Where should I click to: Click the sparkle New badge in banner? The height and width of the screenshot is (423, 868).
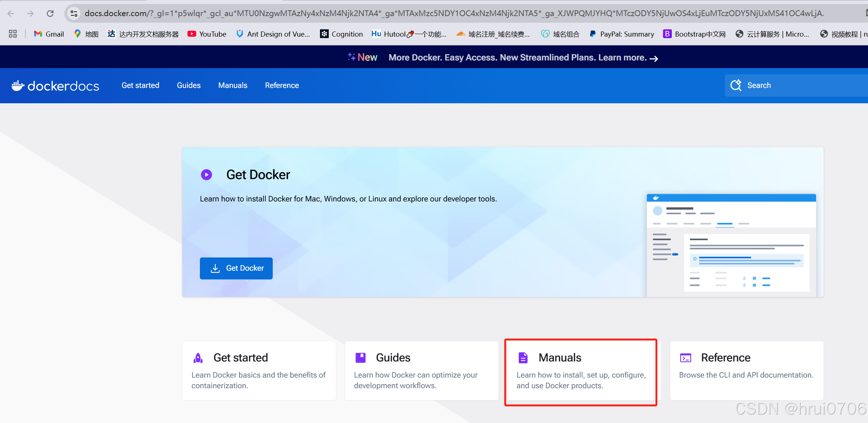pos(362,57)
